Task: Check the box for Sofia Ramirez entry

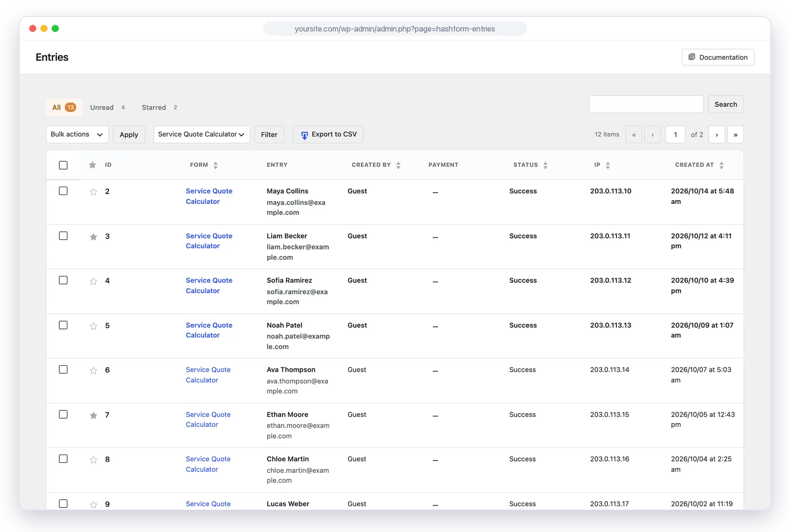Action: 63,280
